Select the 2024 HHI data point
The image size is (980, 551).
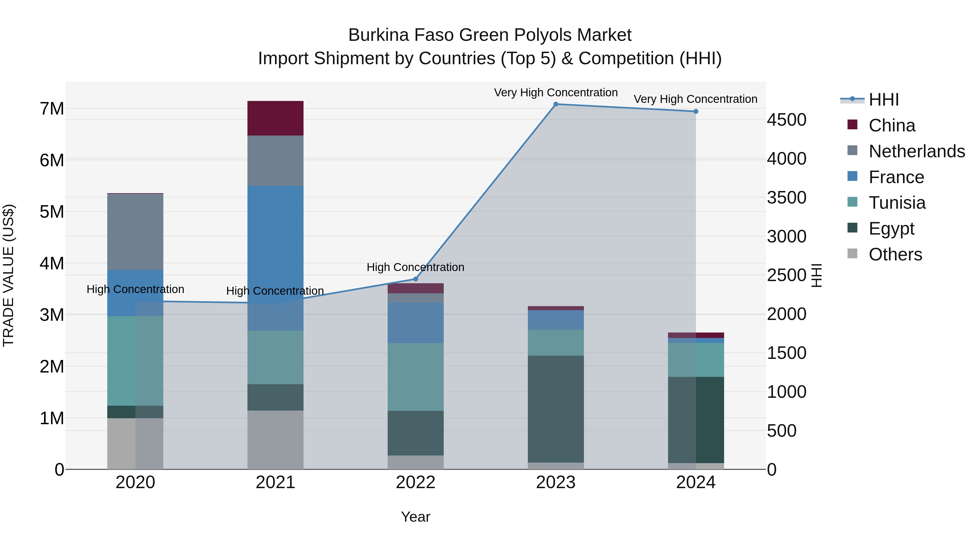tap(696, 111)
